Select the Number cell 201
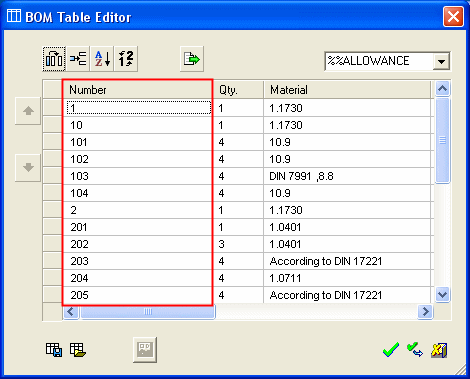The width and height of the screenshot is (470, 379). click(x=137, y=227)
